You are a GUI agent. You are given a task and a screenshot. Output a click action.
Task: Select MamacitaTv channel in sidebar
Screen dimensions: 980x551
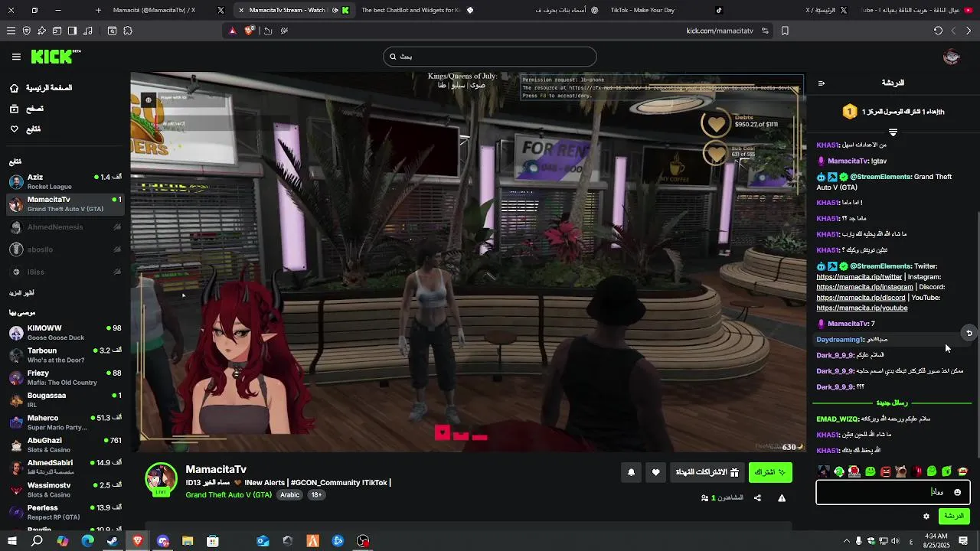click(65, 204)
